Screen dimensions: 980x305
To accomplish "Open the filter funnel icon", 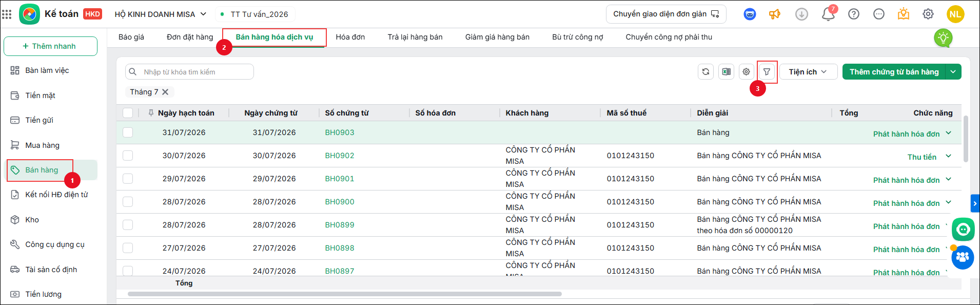I will coord(767,72).
